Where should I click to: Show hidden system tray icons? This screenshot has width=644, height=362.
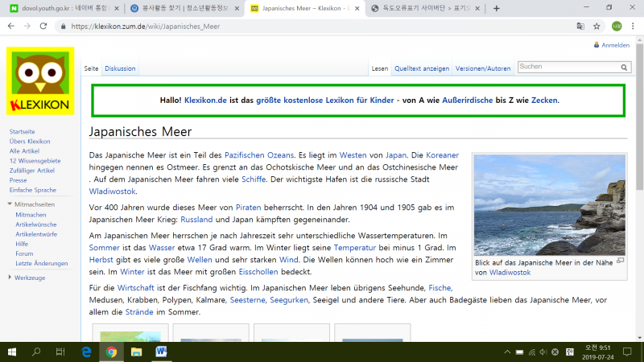pyautogui.click(x=507, y=352)
